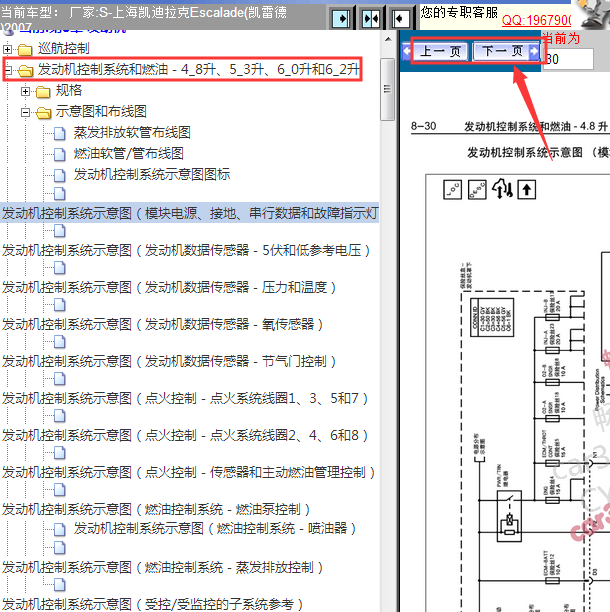Open schematic 燃油控制系统 - 燃油泵控制
The height and width of the screenshot is (612, 610).
(x=156, y=509)
